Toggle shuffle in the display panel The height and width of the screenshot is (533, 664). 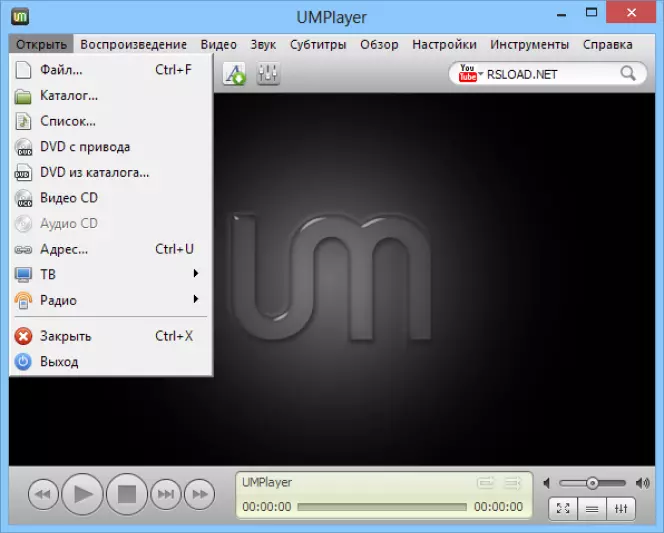(513, 483)
